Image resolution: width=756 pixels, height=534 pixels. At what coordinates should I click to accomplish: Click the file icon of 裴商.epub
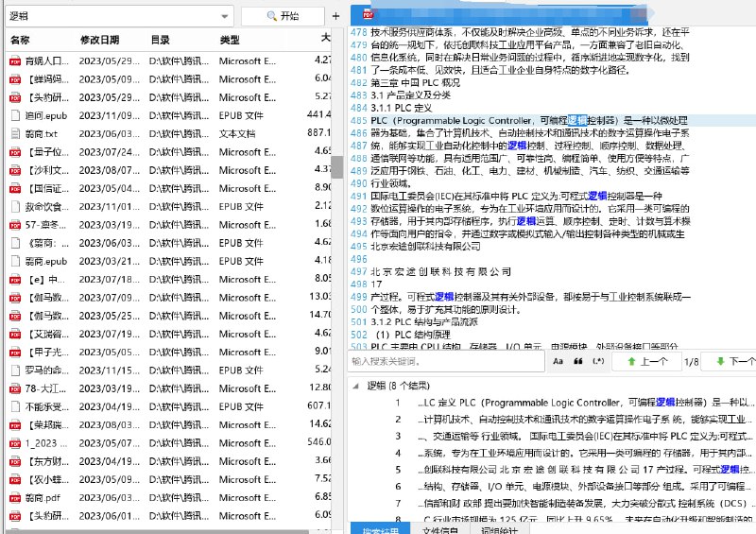coord(14,260)
